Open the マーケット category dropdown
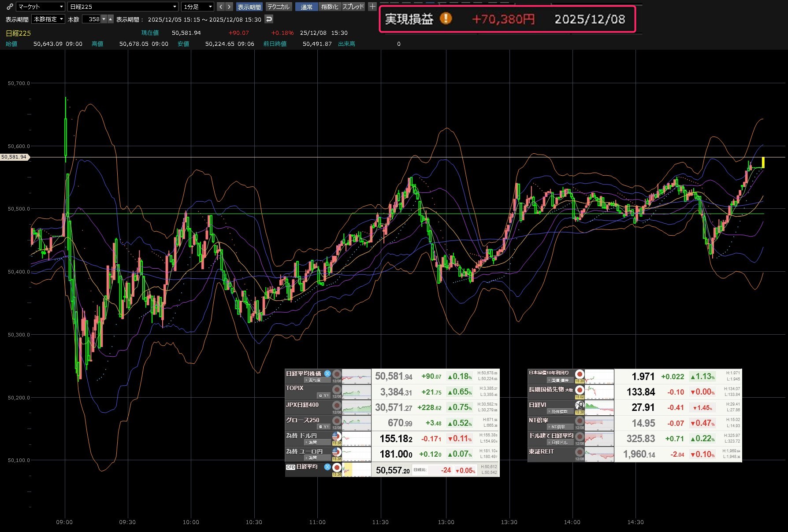 pyautogui.click(x=41, y=7)
